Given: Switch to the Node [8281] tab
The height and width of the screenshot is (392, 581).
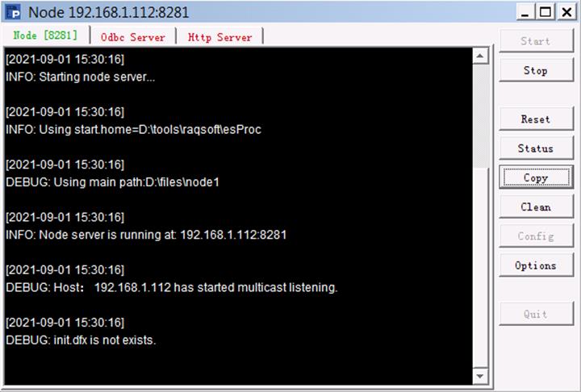Looking at the screenshot, I should click(x=45, y=35).
